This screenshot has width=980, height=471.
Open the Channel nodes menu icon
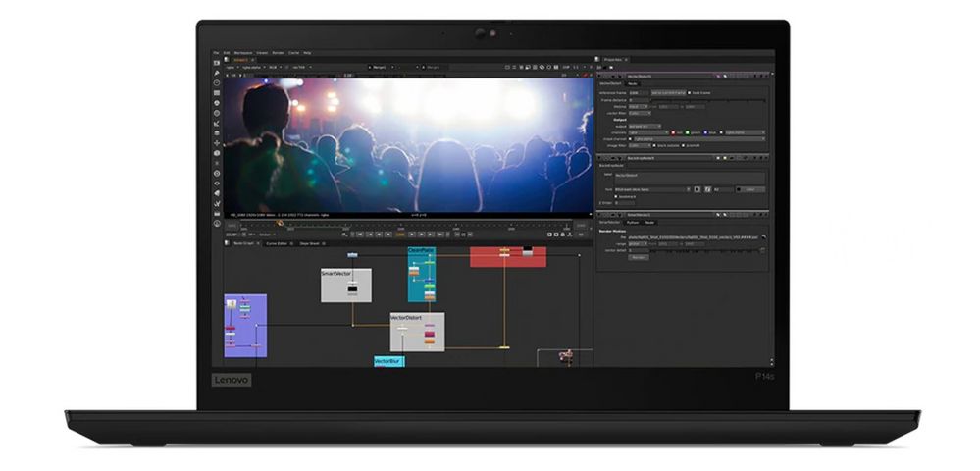pos(217,92)
